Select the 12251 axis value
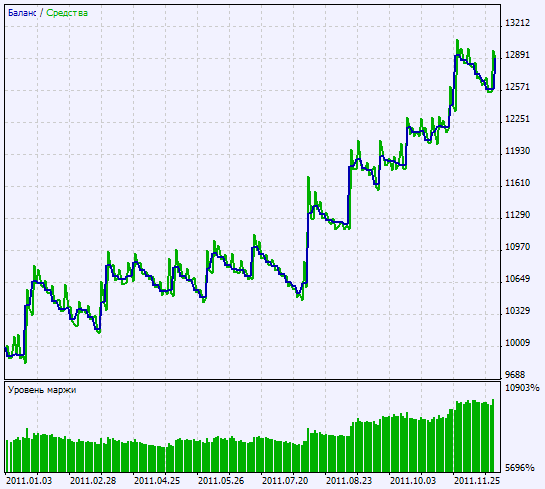545x489 pixels. (517, 119)
